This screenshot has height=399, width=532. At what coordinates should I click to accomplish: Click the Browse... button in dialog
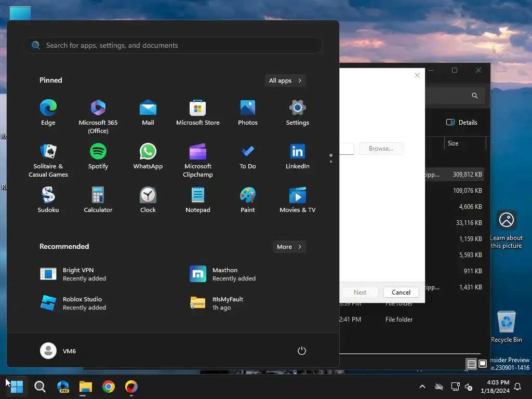[x=381, y=149]
